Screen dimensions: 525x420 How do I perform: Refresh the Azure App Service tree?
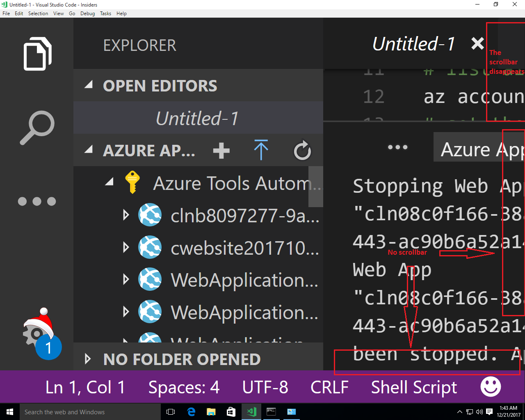click(302, 151)
